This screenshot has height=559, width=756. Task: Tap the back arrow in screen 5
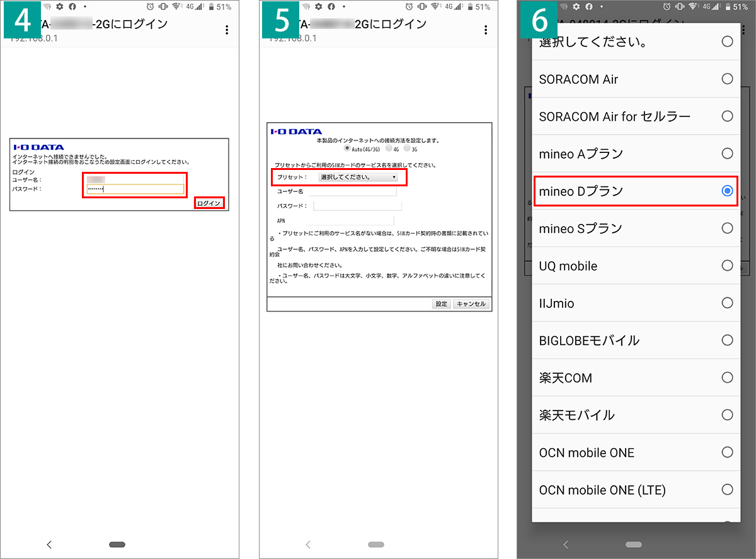click(x=308, y=545)
